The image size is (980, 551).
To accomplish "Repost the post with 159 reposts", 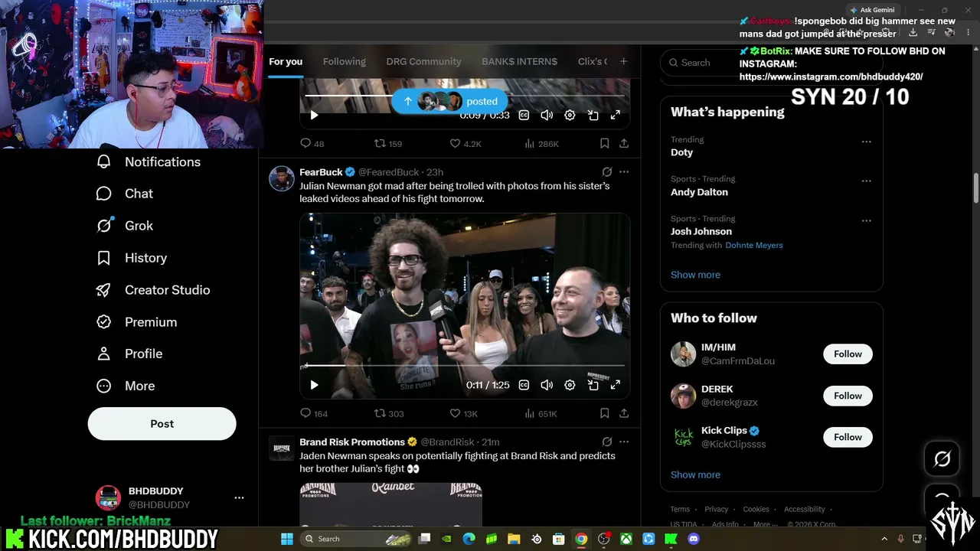I will (x=388, y=143).
